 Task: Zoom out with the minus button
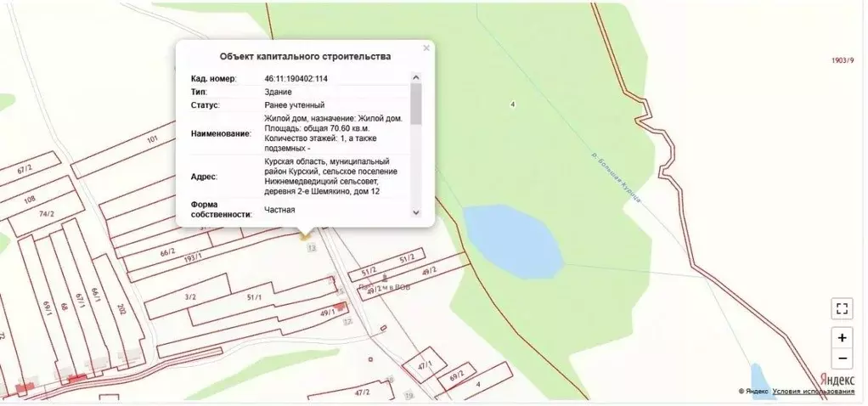pos(841,358)
